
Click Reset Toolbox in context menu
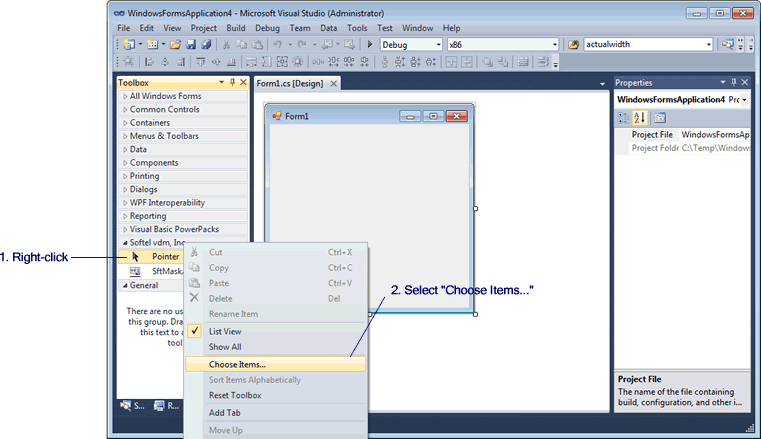click(235, 395)
